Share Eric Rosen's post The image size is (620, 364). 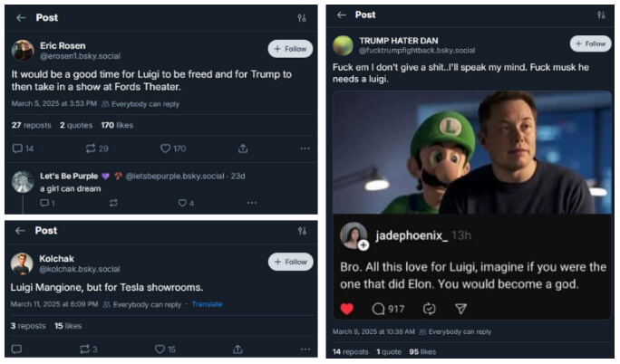coord(243,148)
